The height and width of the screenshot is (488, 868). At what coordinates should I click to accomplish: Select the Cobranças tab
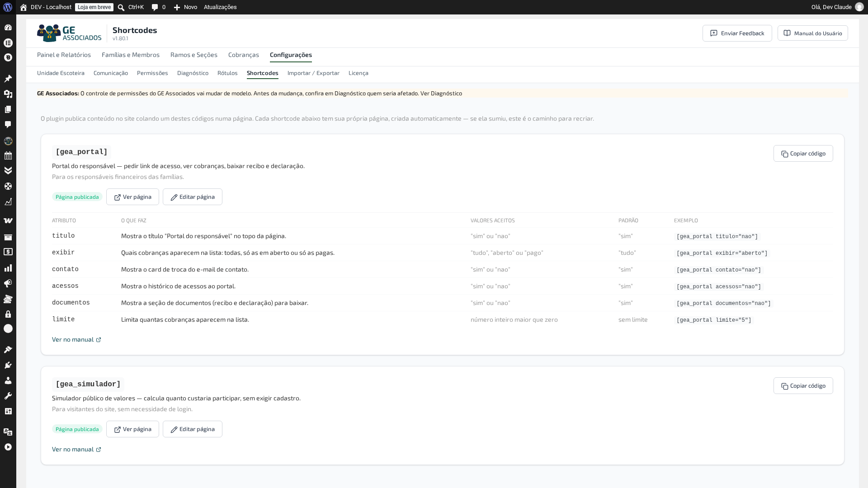pyautogui.click(x=244, y=55)
